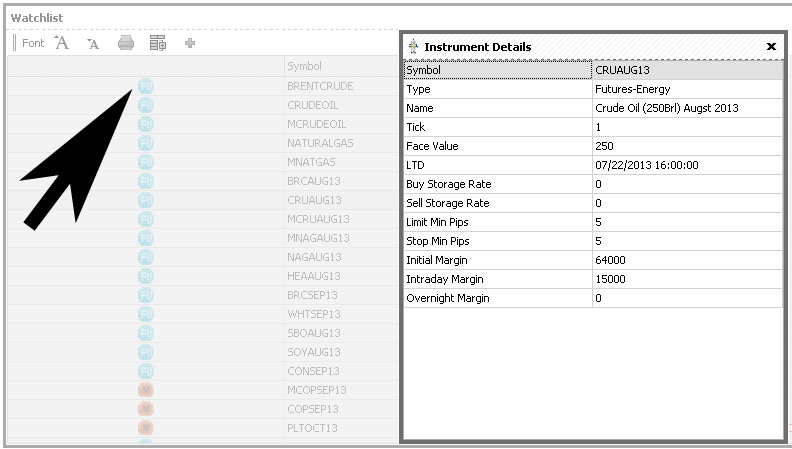Click the Name value Crude Oil field
Screen dimensions: 792x449
click(x=666, y=108)
